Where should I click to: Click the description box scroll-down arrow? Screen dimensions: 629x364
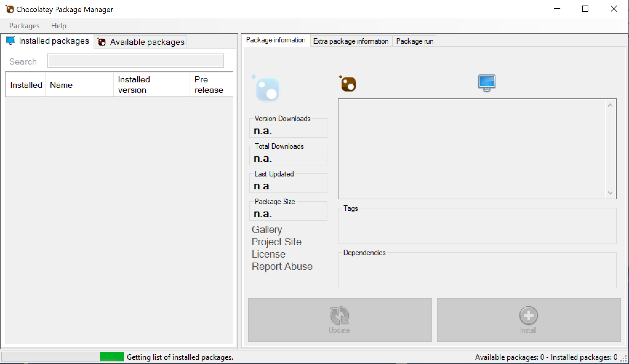[x=610, y=193]
